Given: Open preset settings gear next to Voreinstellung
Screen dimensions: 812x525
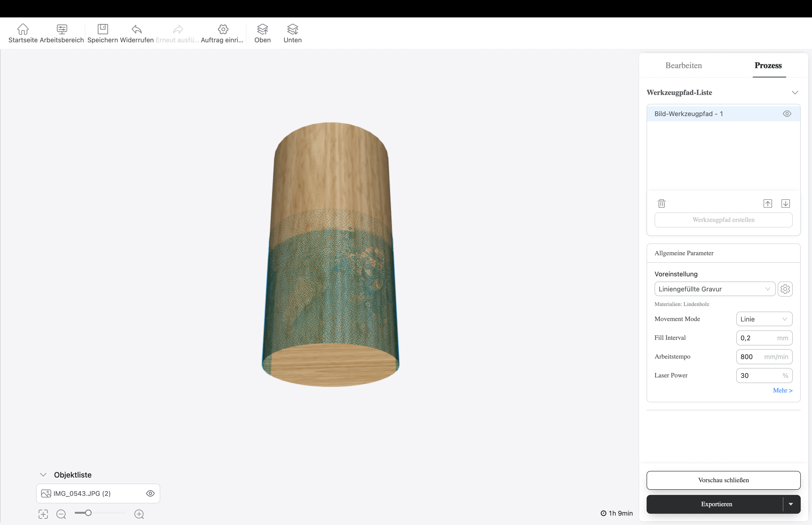Looking at the screenshot, I should (785, 289).
